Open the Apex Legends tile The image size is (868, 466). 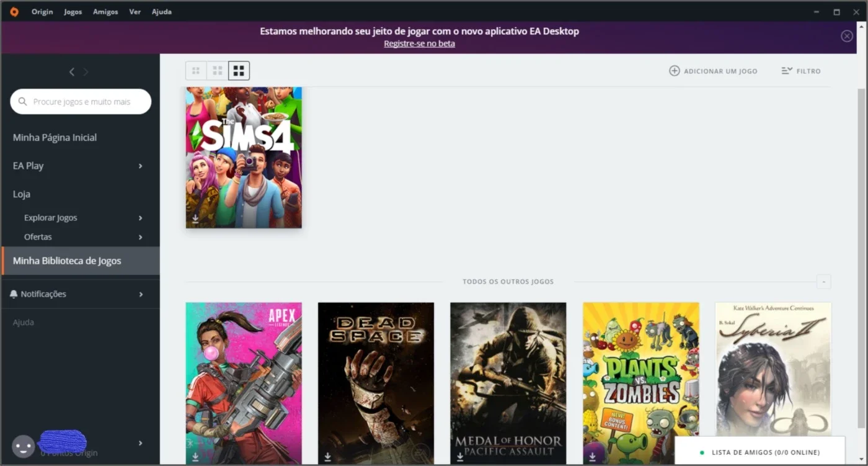pos(244,383)
